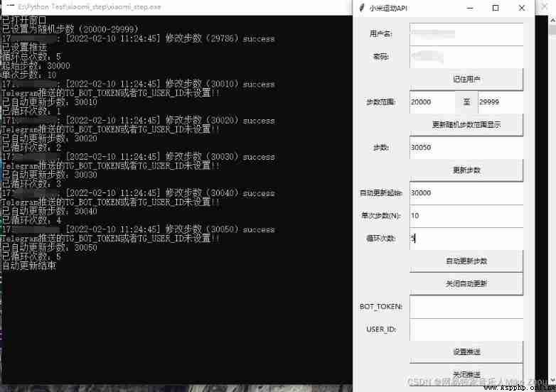The height and width of the screenshot is (392, 556).
Task: Click the 更新随机步数范围显示 button
Action: (466, 125)
